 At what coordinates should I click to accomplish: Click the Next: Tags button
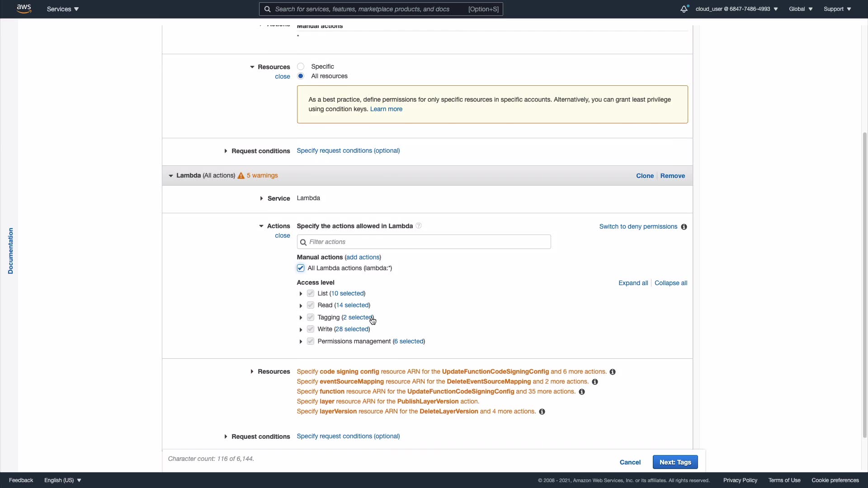click(675, 462)
